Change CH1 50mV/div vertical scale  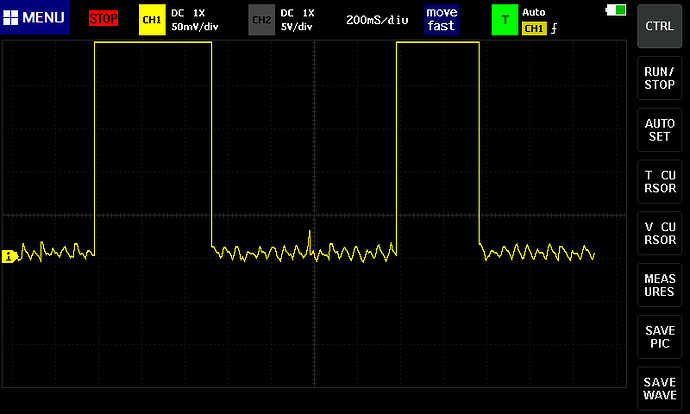coord(195,27)
